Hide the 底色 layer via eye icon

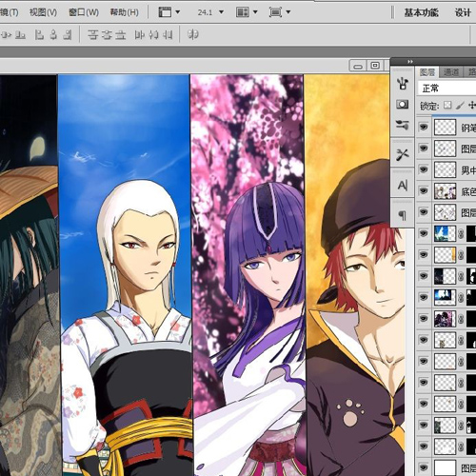click(x=424, y=191)
